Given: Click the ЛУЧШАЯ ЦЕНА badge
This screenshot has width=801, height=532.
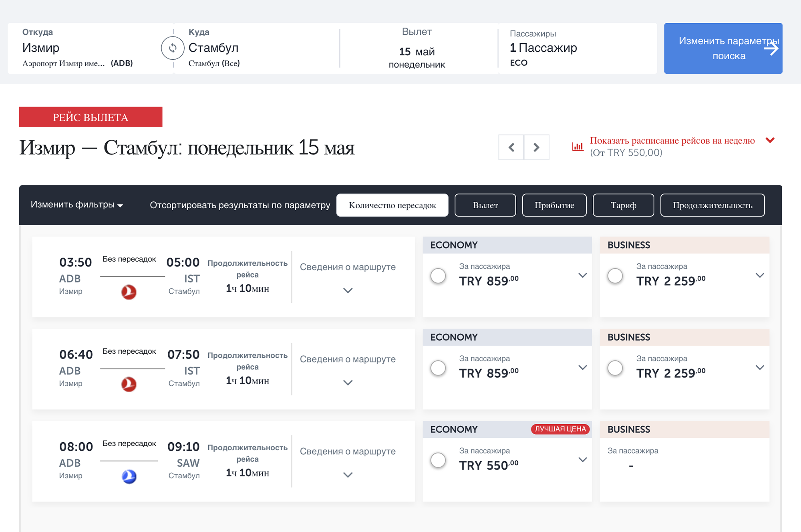Looking at the screenshot, I should (x=560, y=429).
